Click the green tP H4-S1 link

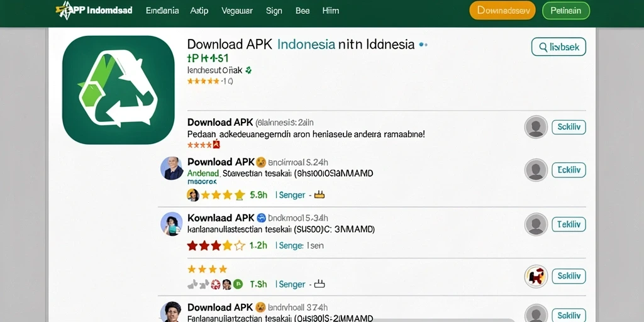208,58
